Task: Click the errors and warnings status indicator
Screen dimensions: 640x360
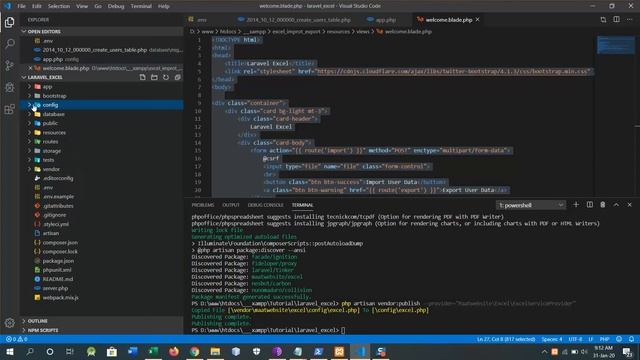Action: (x=17, y=339)
